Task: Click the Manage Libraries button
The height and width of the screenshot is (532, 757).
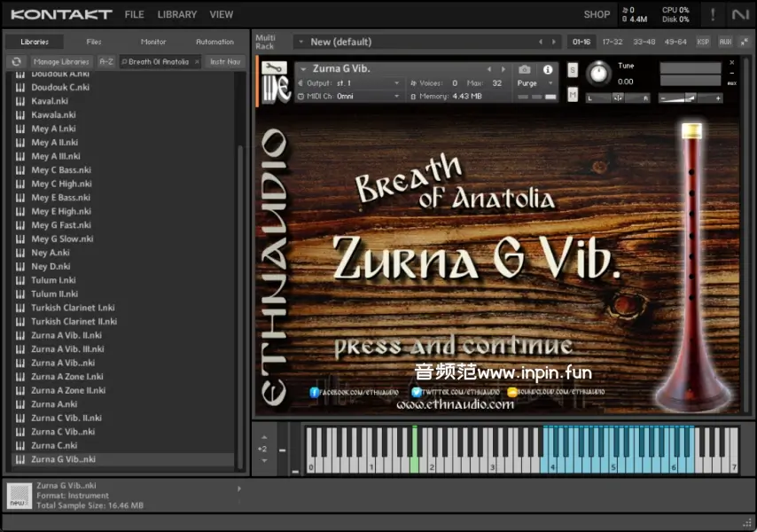Action: click(x=61, y=62)
